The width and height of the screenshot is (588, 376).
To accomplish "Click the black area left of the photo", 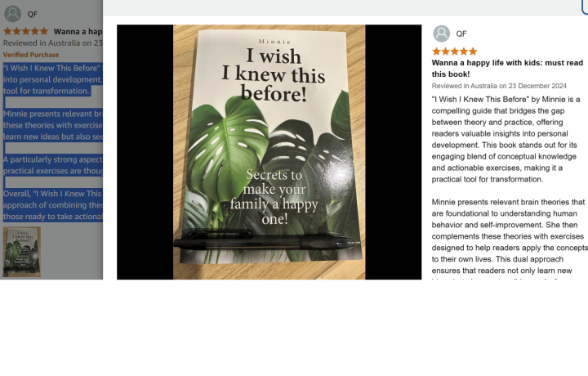I will click(x=145, y=152).
